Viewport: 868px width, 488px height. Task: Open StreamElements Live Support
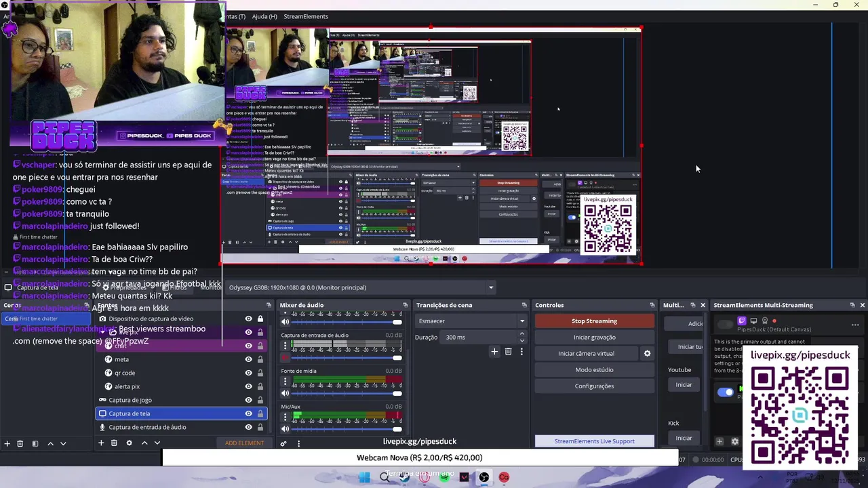click(594, 441)
